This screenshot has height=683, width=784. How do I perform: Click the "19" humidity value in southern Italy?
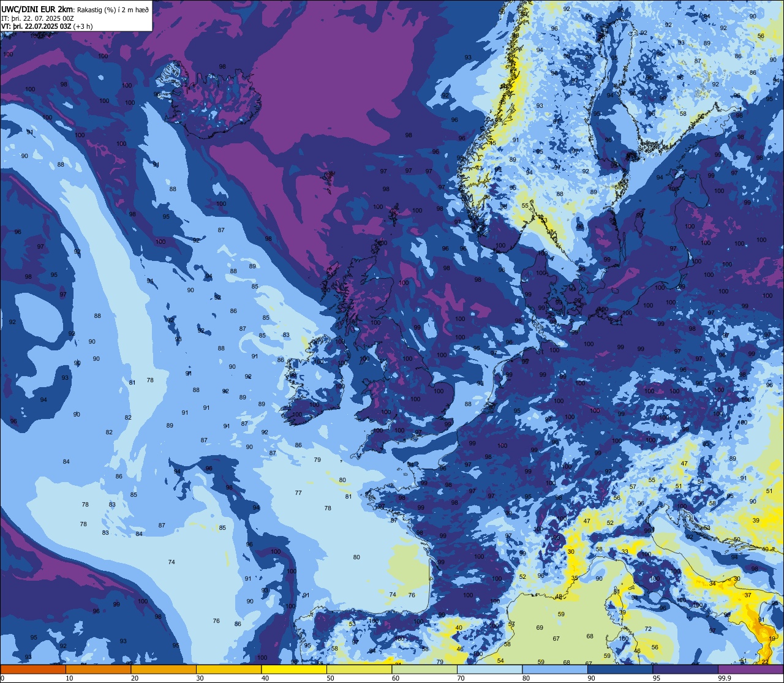click(772, 638)
